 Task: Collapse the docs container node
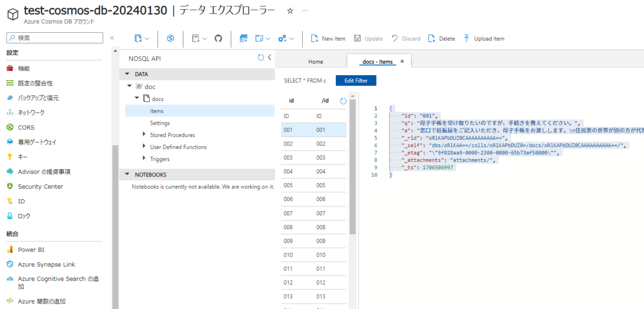[x=137, y=98]
